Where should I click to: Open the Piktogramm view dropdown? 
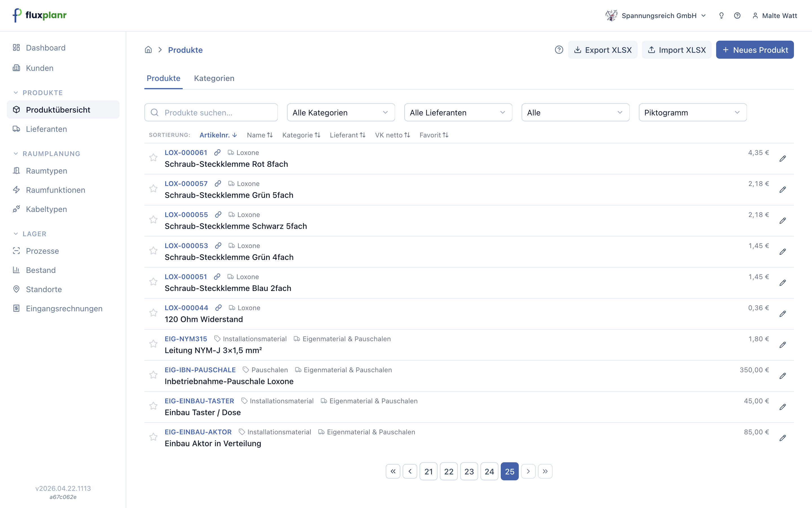click(x=692, y=113)
